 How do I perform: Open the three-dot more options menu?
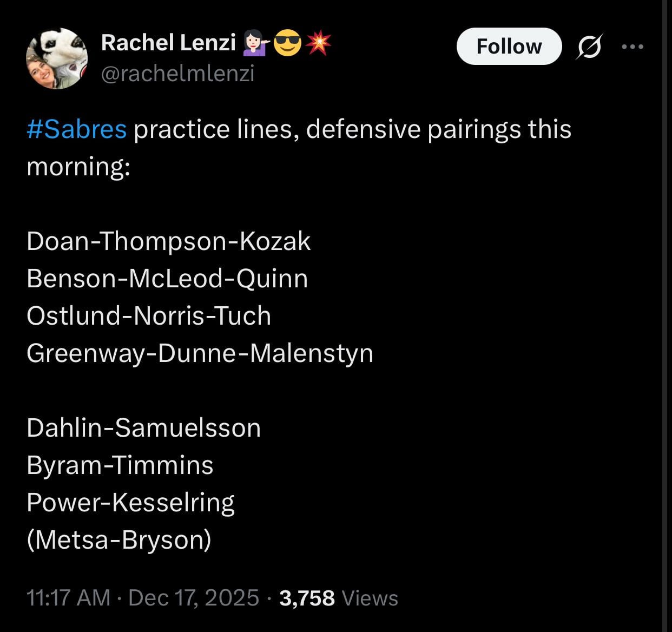point(633,47)
